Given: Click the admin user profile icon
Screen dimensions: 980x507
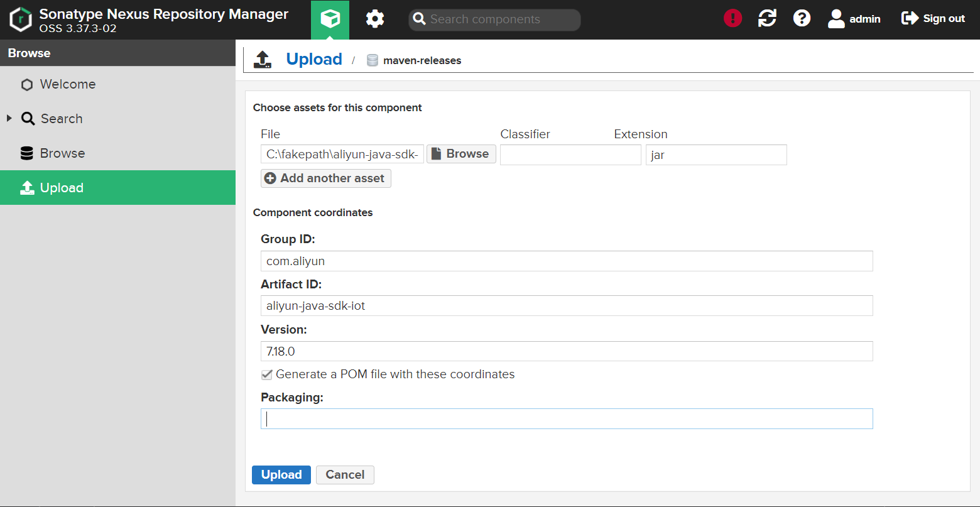Looking at the screenshot, I should pos(836,19).
